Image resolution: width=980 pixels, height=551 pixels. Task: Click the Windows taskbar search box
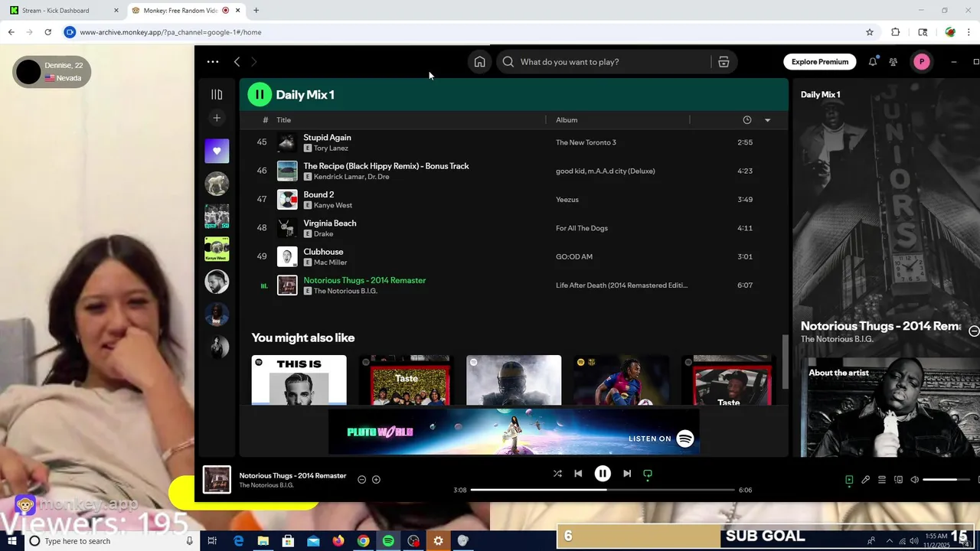(111, 541)
